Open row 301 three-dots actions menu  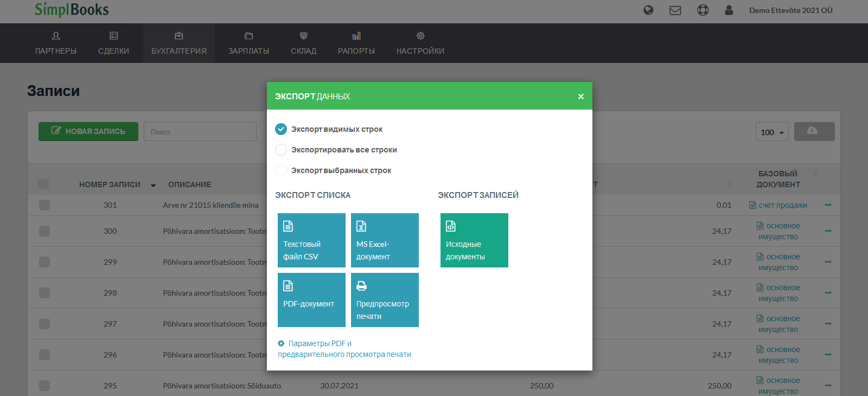(x=828, y=205)
